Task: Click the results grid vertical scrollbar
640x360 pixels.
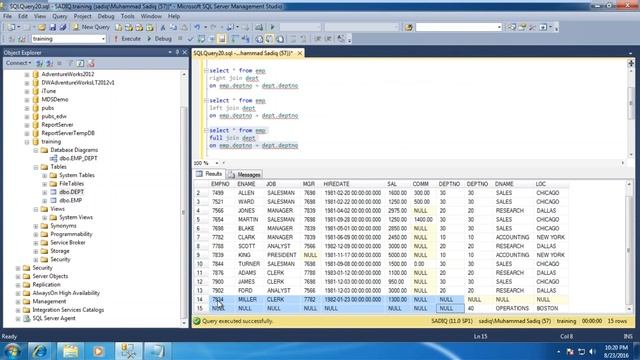Action: [x=629, y=247]
